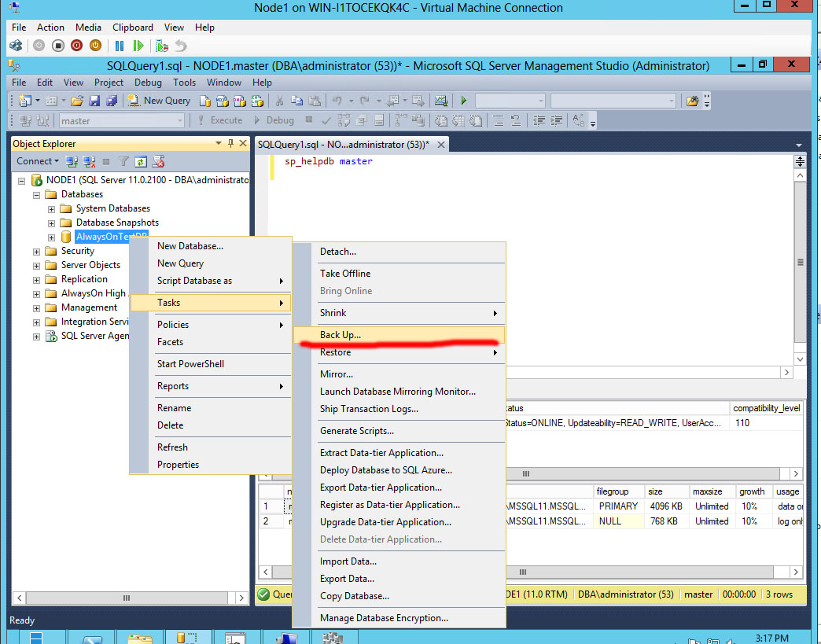Open the Object Explorer filter tool
The image size is (821, 644).
[123, 160]
